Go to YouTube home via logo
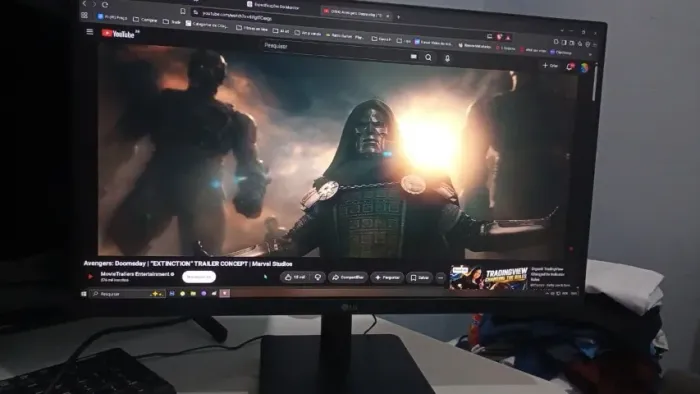Viewport: 700px width, 394px height. (118, 33)
